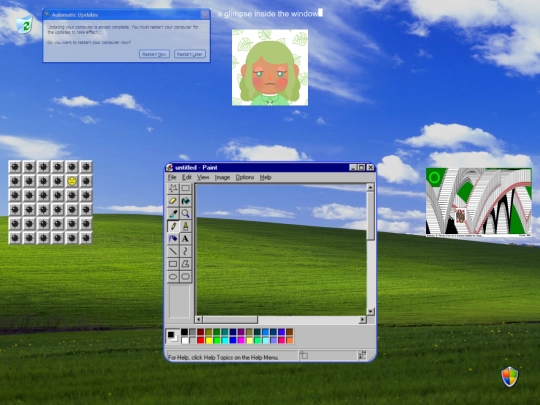540x405 pixels.
Task: Pick the magenta palette swatch
Action: 241,341
